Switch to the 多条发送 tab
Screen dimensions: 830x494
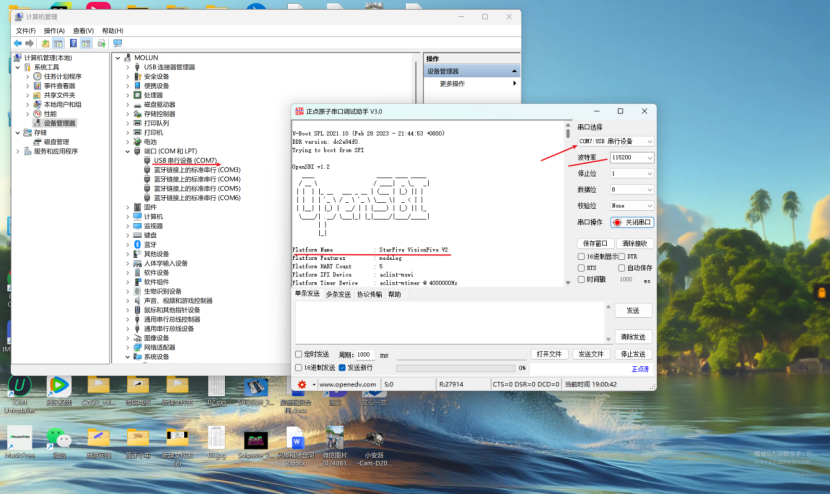338,294
